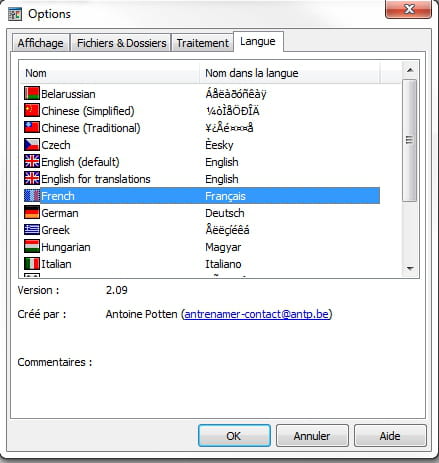The image size is (439, 463).
Task: Open the antrenamer-contact@antp.be email link
Action: tap(256, 314)
